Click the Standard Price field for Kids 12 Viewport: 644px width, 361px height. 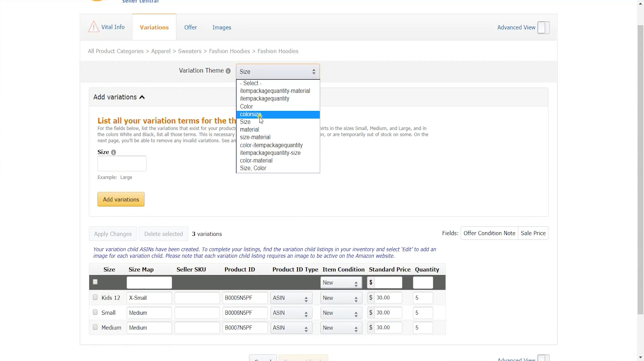(x=388, y=298)
